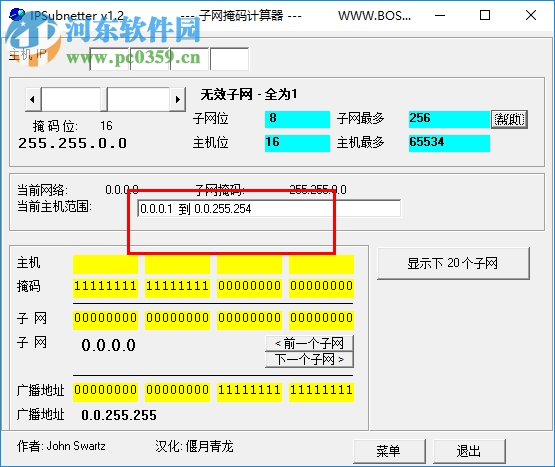Click the 无效子网 - 全为1 status text
Viewport: 555px width, 467px height.
click(249, 95)
